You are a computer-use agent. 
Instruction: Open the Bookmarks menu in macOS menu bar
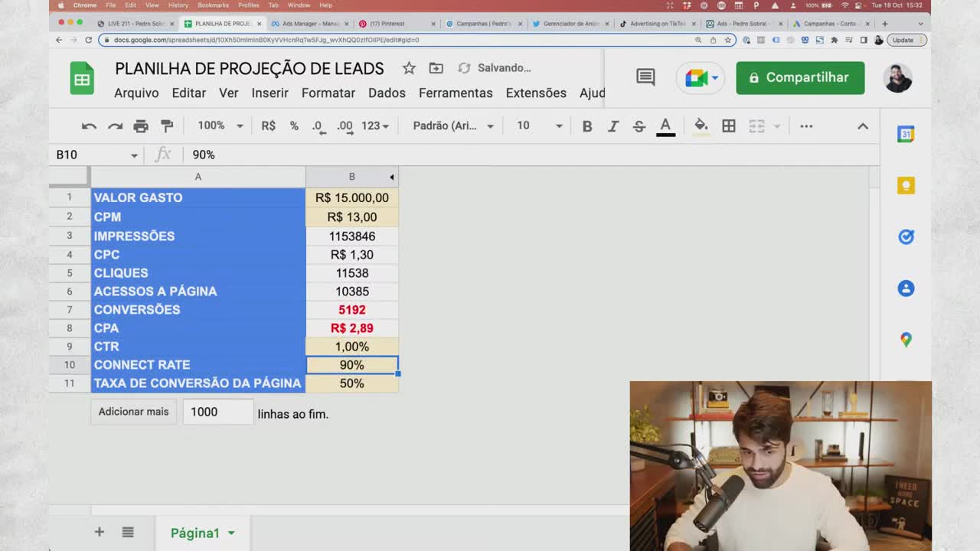click(213, 5)
